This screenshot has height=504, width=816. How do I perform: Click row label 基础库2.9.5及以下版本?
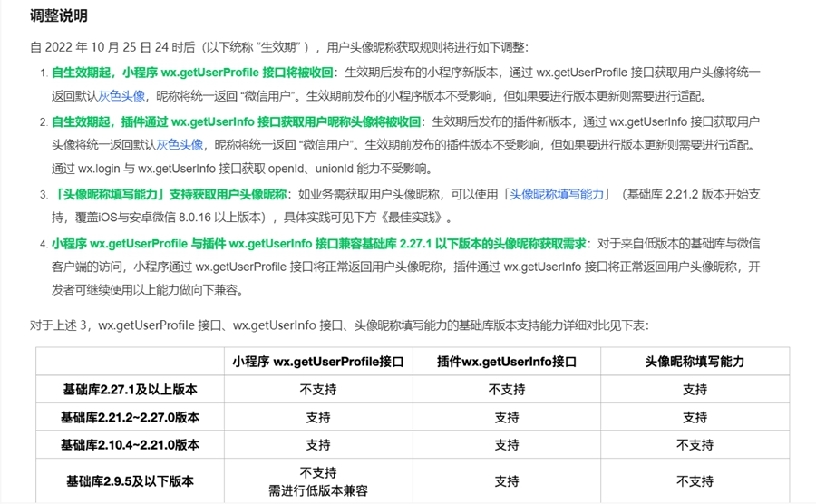(130, 481)
